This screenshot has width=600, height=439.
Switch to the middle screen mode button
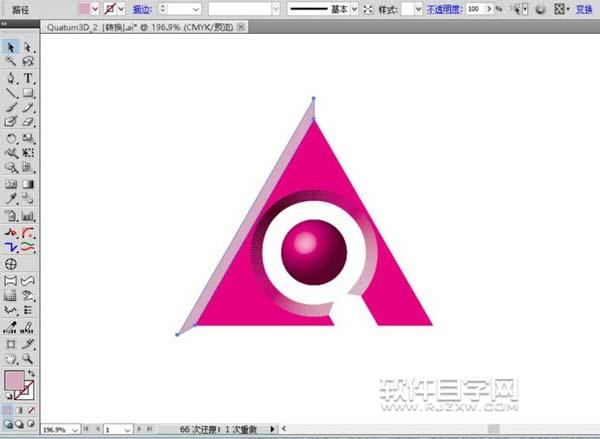(19, 424)
